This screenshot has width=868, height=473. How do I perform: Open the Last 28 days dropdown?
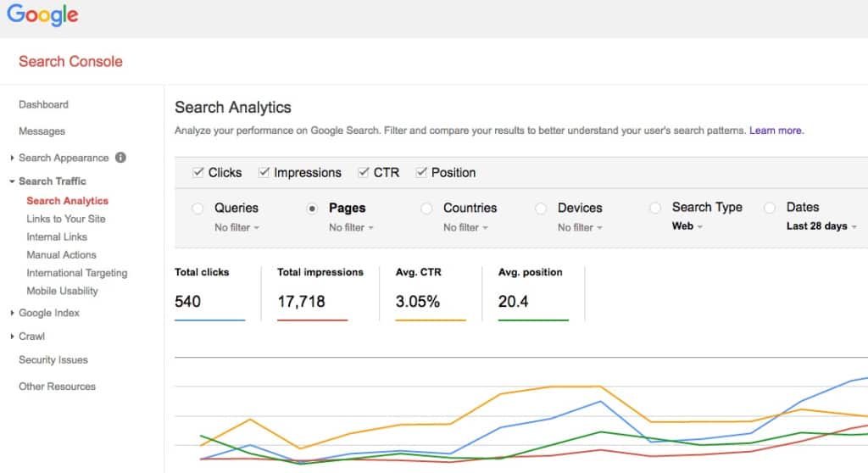point(822,226)
